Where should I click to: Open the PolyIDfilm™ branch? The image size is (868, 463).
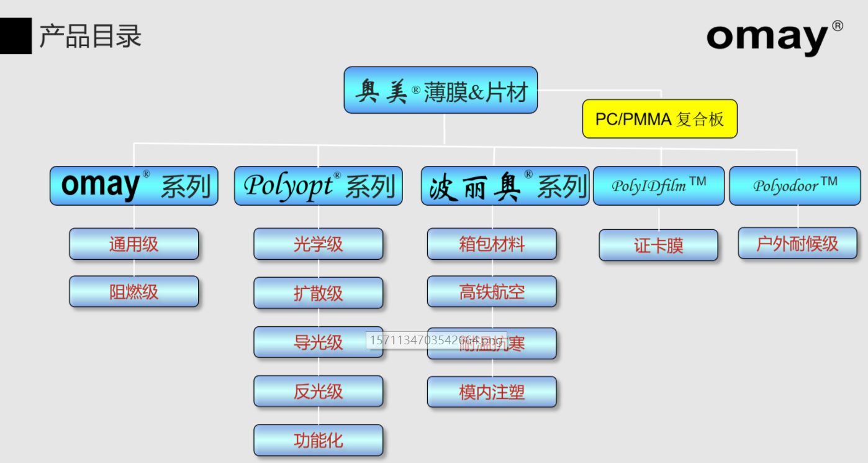[x=658, y=185]
